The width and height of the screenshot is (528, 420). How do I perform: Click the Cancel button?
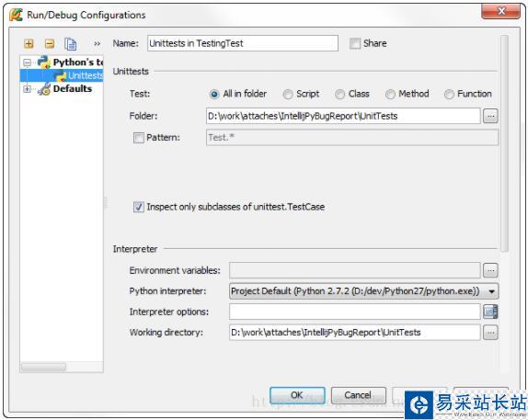click(359, 395)
